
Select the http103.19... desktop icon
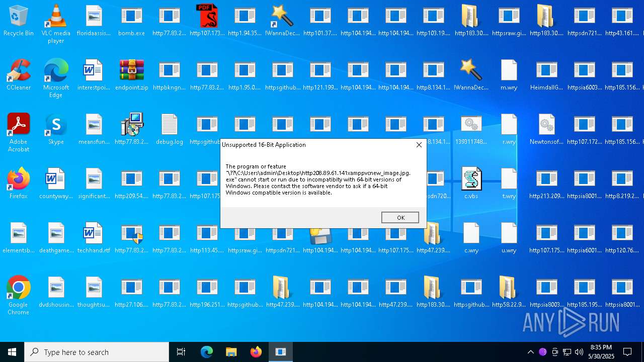click(x=433, y=21)
